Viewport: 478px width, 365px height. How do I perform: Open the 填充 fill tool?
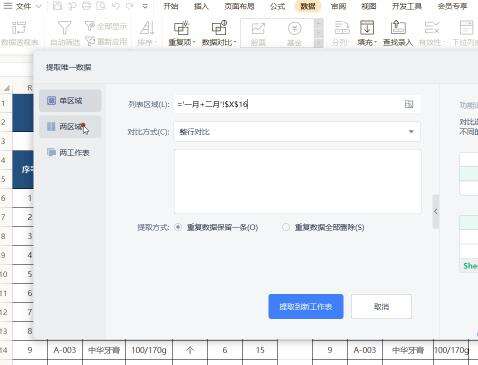[367, 33]
